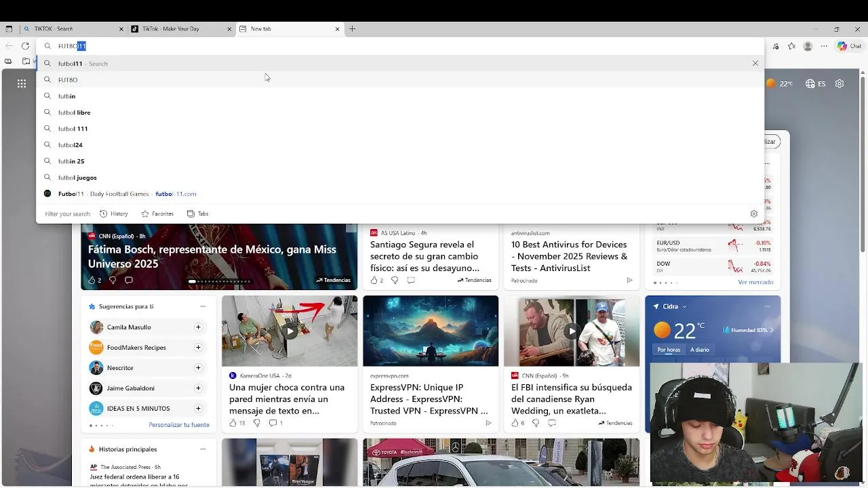Open Sugerencias para ti options menu
Image resolution: width=868 pixels, height=488 pixels.
[203, 306]
